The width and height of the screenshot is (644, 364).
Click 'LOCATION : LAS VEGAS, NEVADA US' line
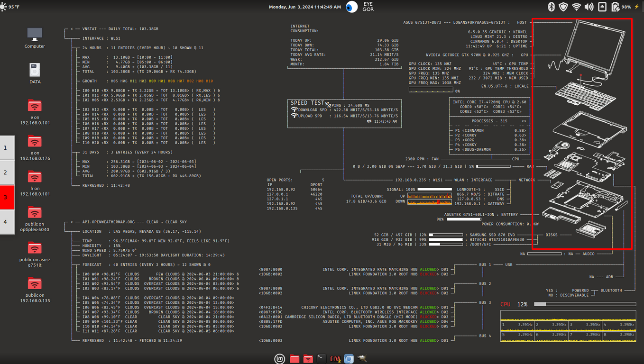pyautogui.click(x=141, y=231)
